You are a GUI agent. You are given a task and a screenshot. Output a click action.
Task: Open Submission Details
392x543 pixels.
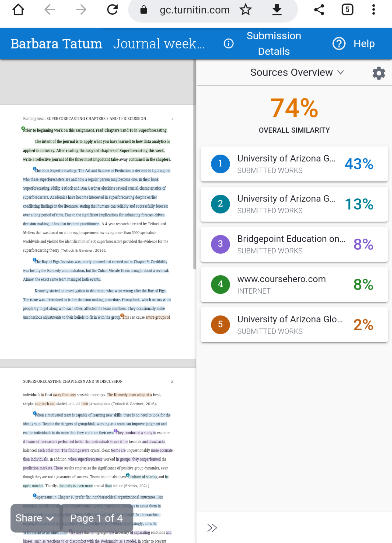tap(274, 43)
